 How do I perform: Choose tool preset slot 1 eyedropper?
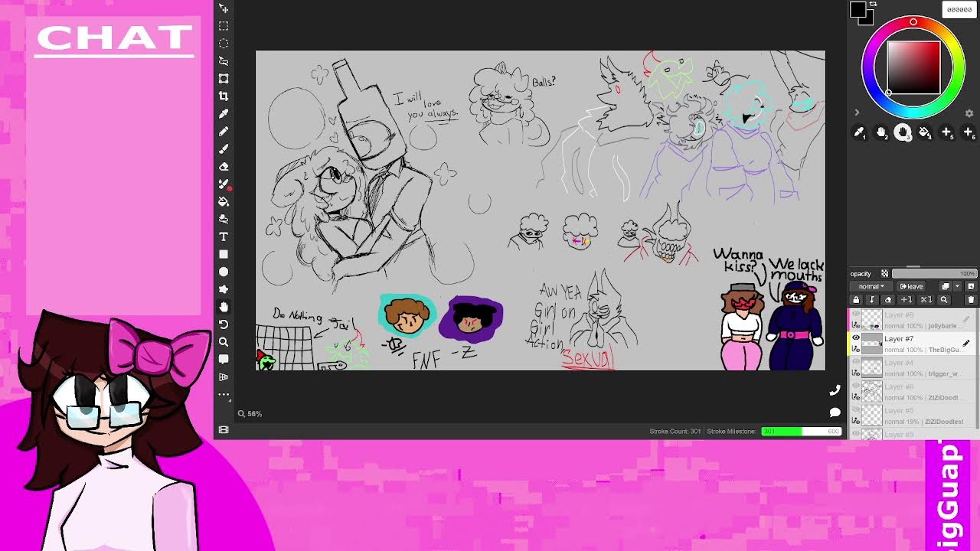pos(860,132)
